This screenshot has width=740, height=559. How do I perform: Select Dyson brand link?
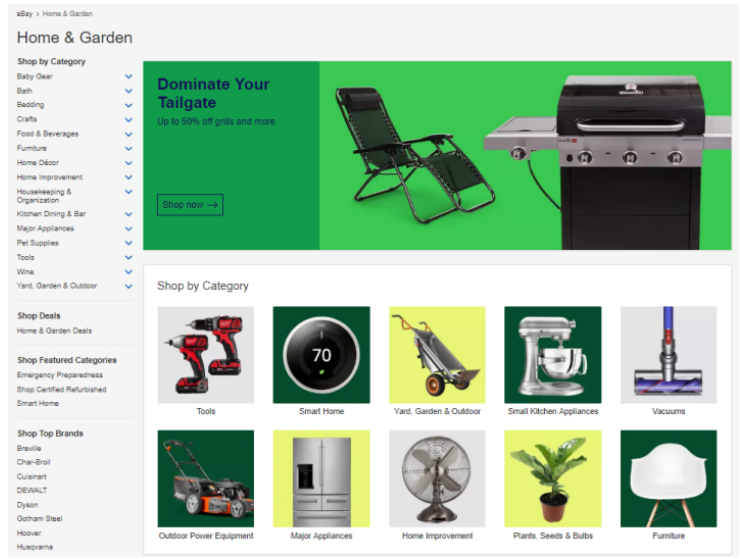[x=27, y=505]
